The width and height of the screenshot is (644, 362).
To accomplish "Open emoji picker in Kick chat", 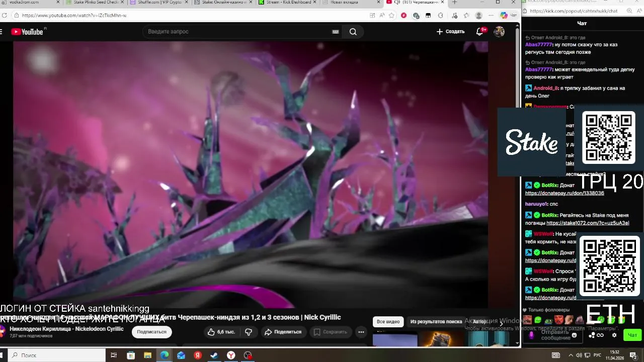I will [x=575, y=335].
